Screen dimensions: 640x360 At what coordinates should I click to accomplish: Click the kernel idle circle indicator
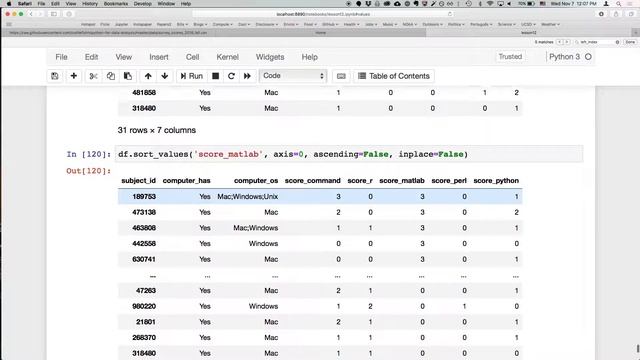coord(588,57)
